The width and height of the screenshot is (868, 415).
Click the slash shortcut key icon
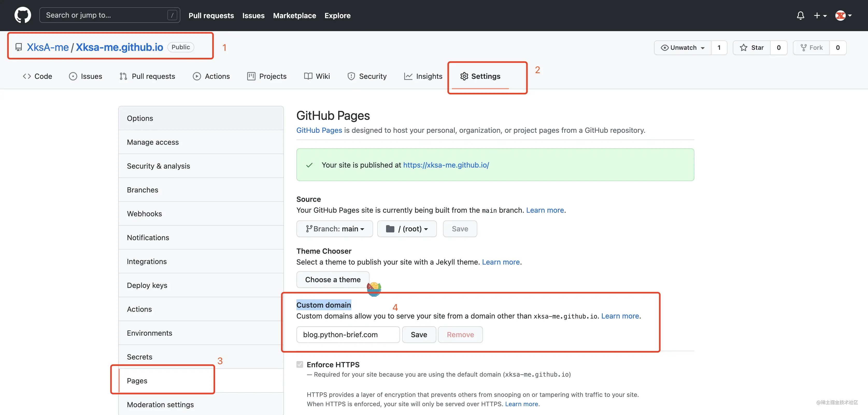[x=172, y=15]
